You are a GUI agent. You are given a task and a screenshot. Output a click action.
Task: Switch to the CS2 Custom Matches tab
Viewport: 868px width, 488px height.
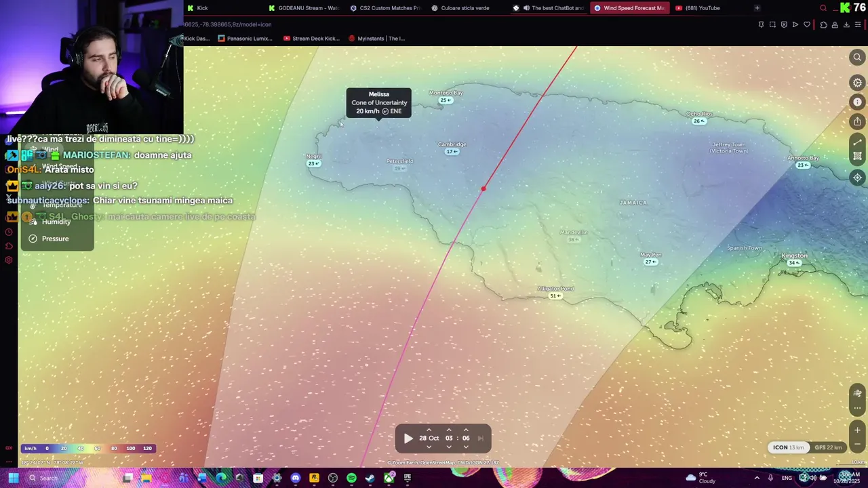[x=385, y=8]
